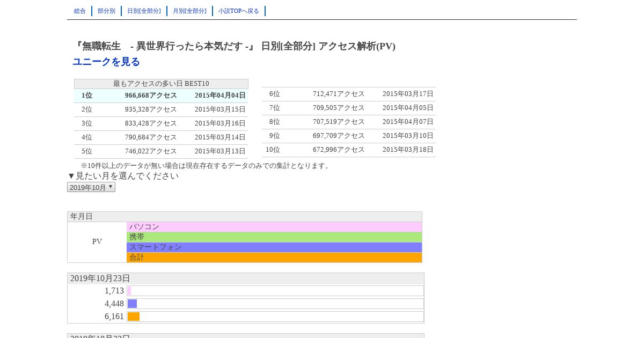Click the パソコン pink legend bar

point(274,227)
